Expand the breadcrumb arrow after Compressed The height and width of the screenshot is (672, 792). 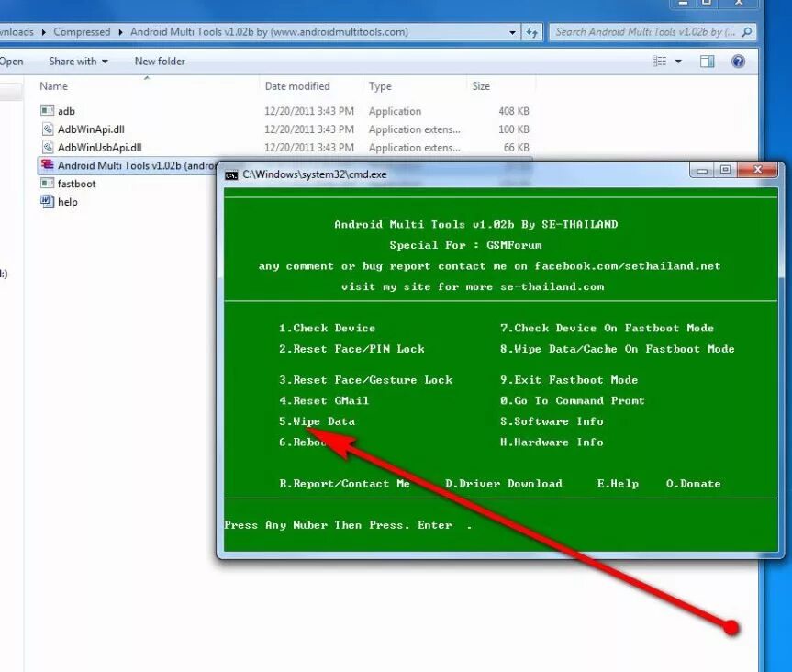(120, 32)
